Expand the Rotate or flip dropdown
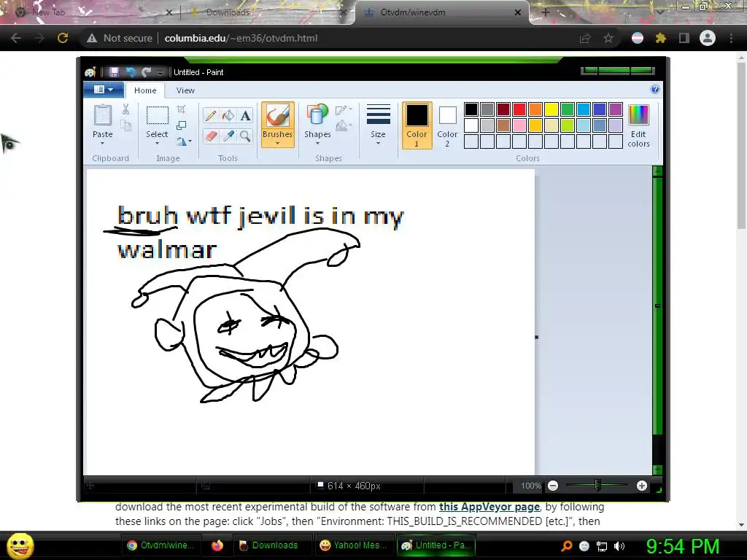The image size is (747, 560). tap(184, 141)
